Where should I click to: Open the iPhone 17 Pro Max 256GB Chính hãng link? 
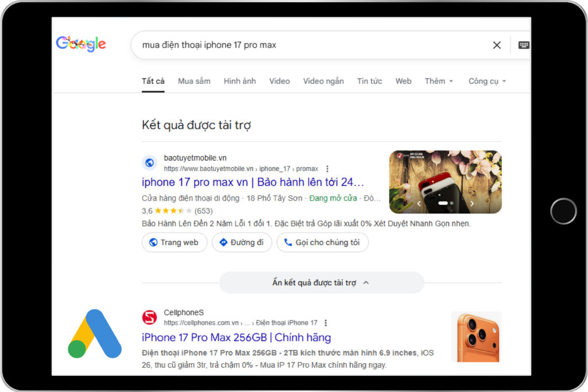(236, 337)
